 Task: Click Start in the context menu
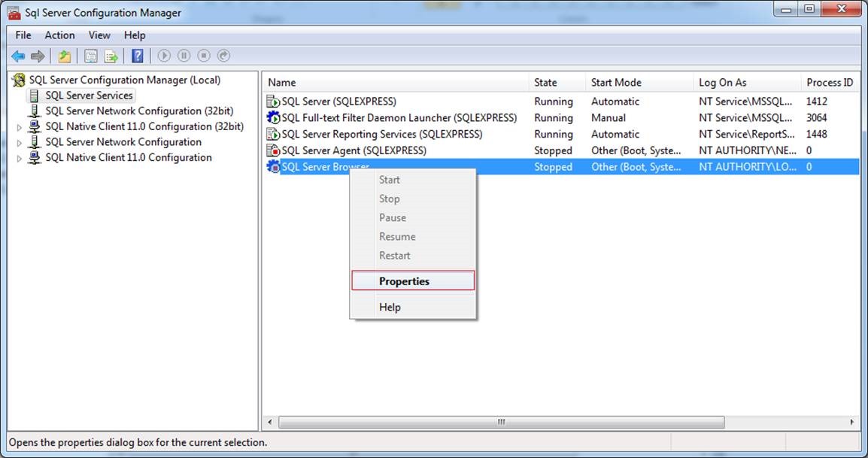click(x=413, y=180)
